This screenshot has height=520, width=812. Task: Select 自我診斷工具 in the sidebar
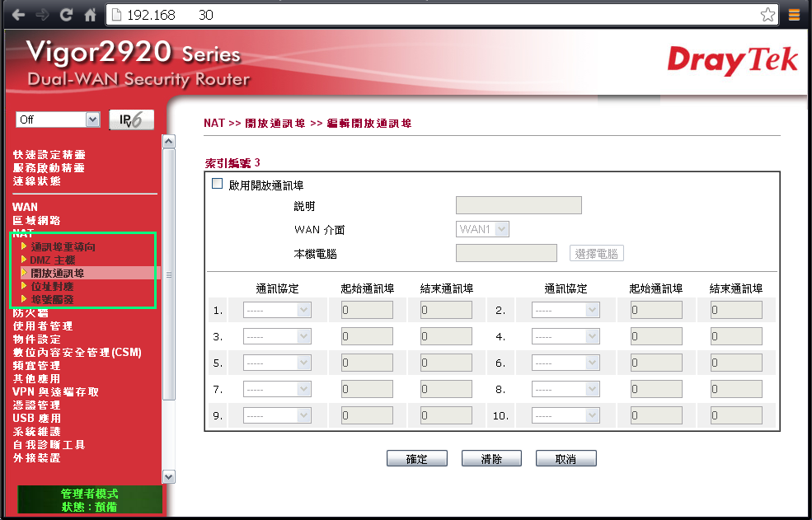point(49,445)
